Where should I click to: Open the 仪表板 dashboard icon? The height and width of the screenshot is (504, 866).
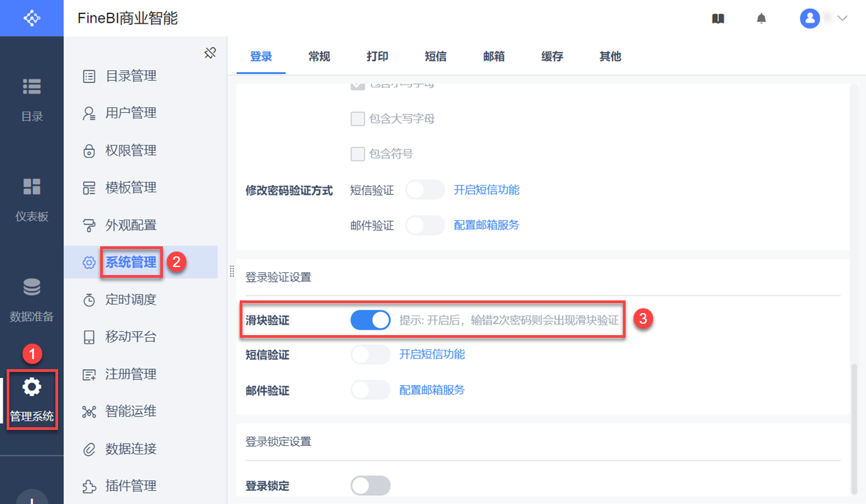(x=31, y=186)
